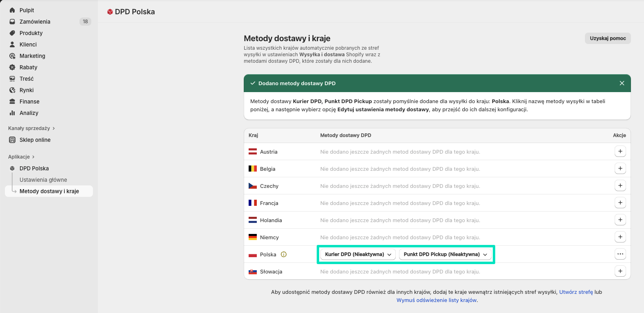Click the info icon next to Polska
This screenshot has width=644, height=313.
284,254
